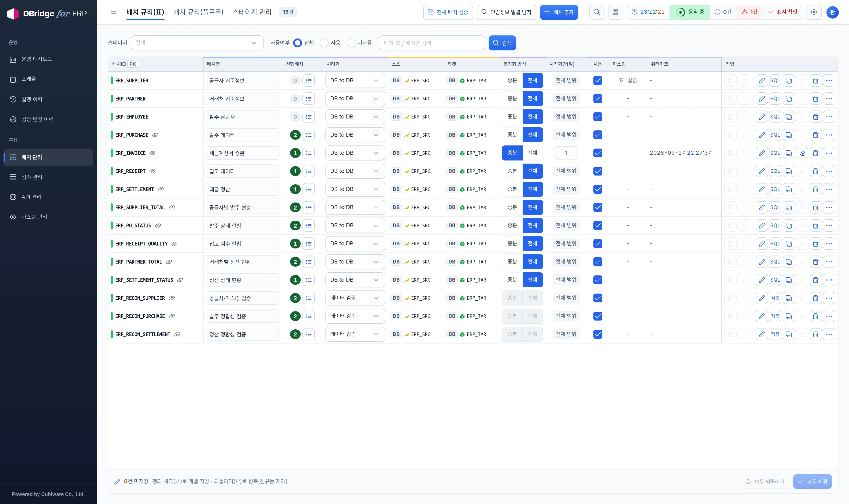Viewport: 849px width, 504px height.
Task: Open more actions for ERP_RECEIPT row
Action: coord(829,171)
